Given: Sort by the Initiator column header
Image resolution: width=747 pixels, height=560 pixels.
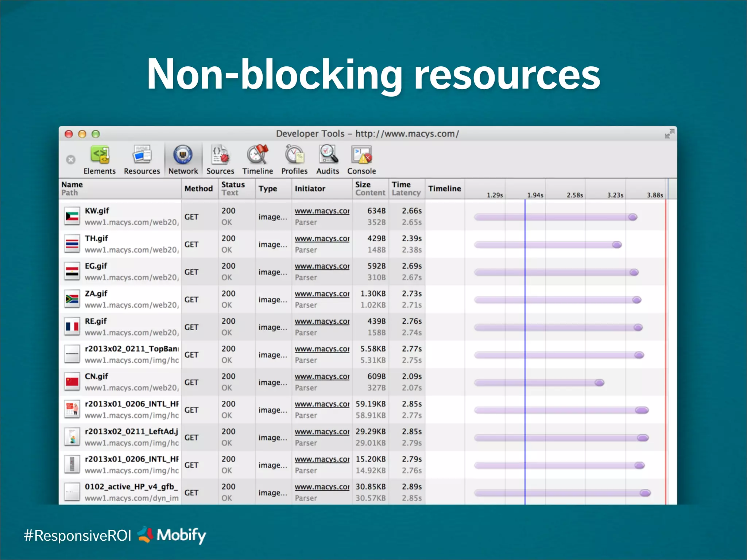Looking at the screenshot, I should pyautogui.click(x=322, y=188).
